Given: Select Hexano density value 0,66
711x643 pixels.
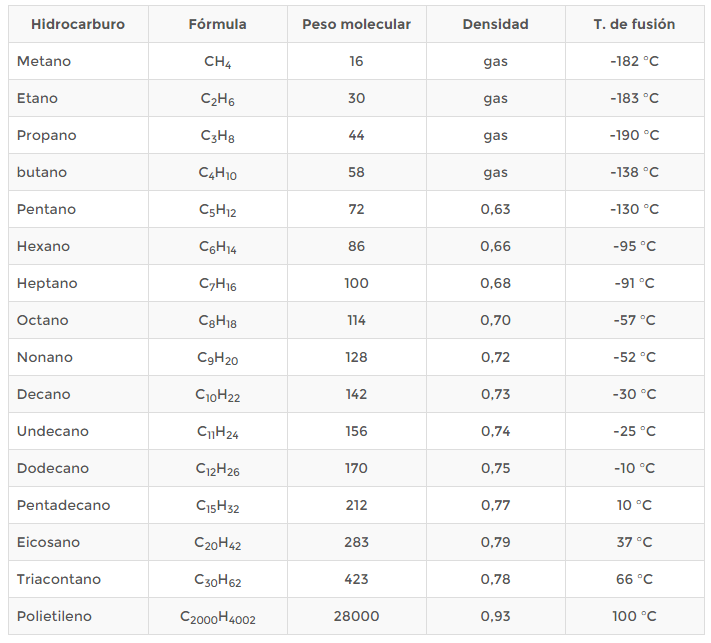Looking at the screenshot, I should (x=495, y=246).
